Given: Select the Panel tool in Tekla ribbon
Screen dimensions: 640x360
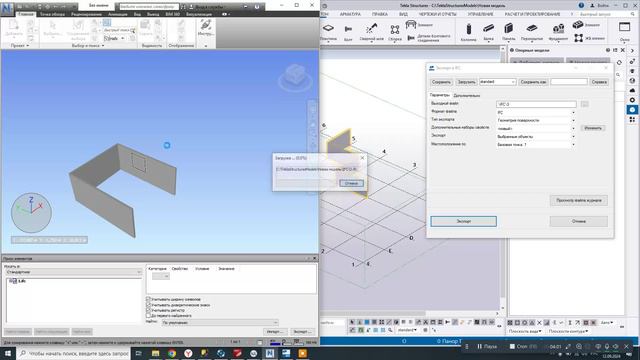Looking at the screenshot, I should [x=509, y=32].
